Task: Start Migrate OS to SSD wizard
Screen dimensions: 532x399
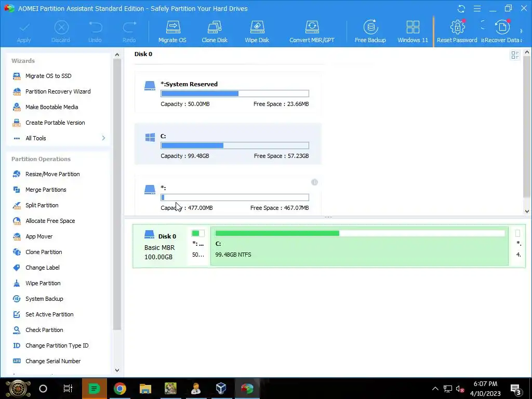Action: (48, 76)
